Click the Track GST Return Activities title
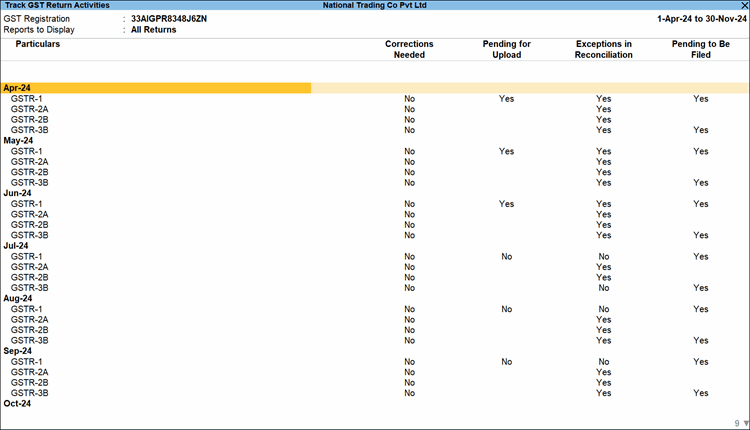The width and height of the screenshot is (750, 430). tap(57, 5)
